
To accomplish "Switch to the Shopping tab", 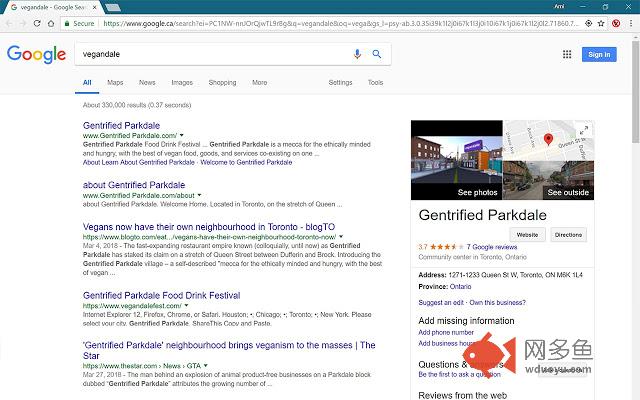I will tap(222, 82).
